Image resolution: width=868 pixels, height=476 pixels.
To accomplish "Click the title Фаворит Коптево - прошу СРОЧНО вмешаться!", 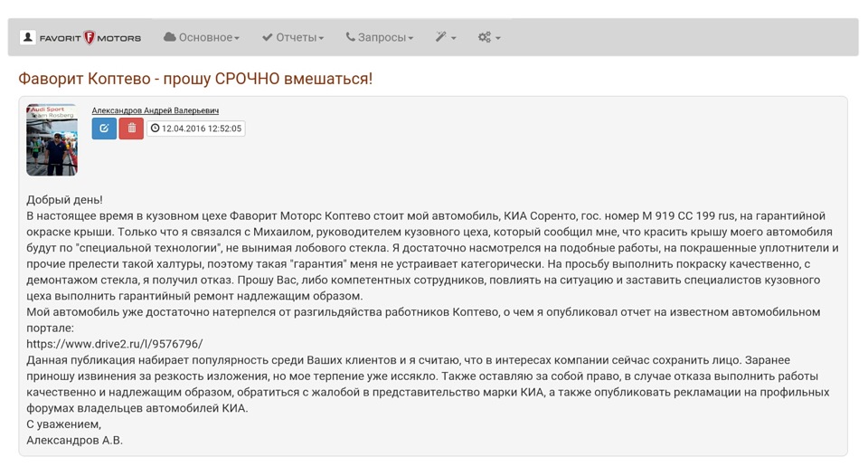I will coord(195,79).
